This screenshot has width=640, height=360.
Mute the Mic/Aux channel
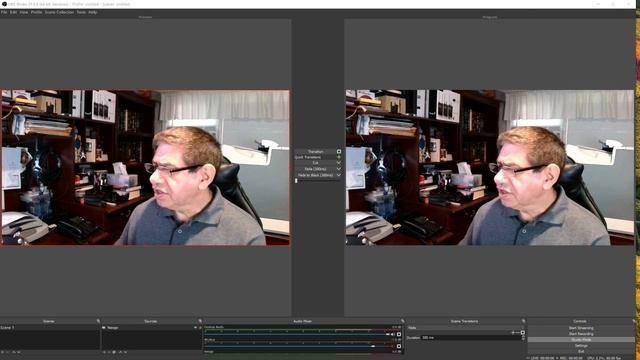coord(393,346)
